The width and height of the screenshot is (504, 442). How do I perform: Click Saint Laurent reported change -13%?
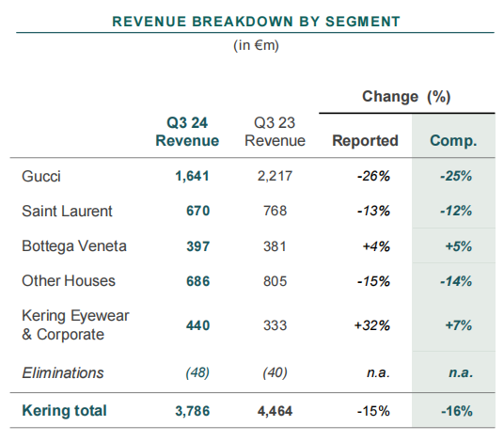373,212
